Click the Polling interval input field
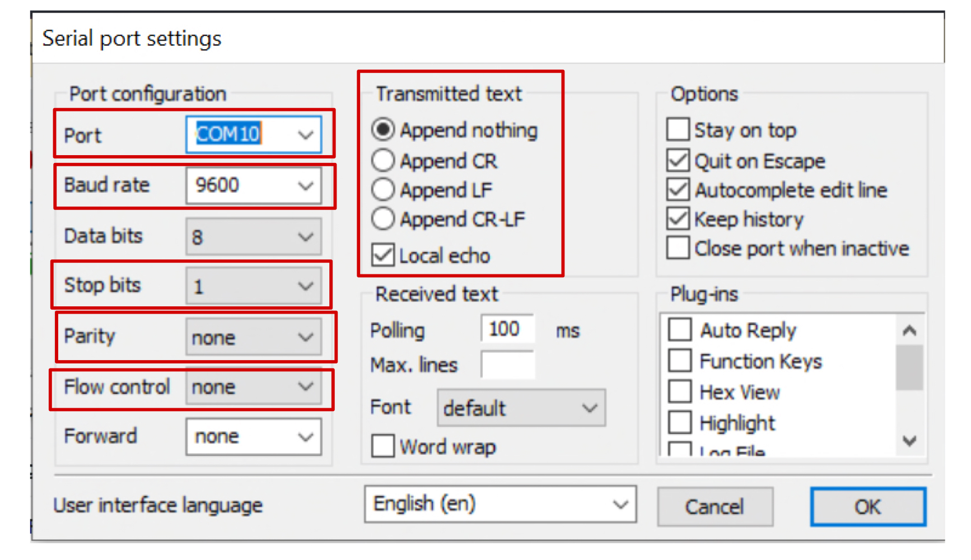Viewport: 971px width, 560px height. (507, 329)
